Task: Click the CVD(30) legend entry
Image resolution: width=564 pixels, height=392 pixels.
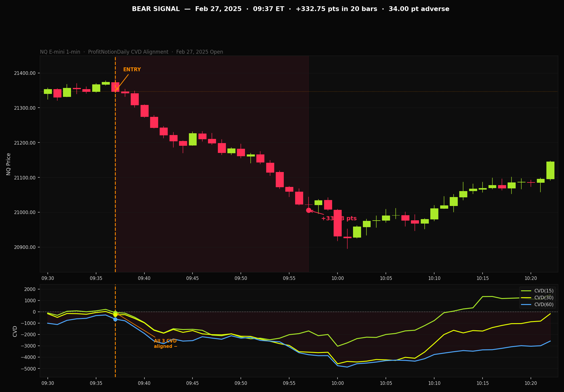Action: pyautogui.click(x=537, y=298)
